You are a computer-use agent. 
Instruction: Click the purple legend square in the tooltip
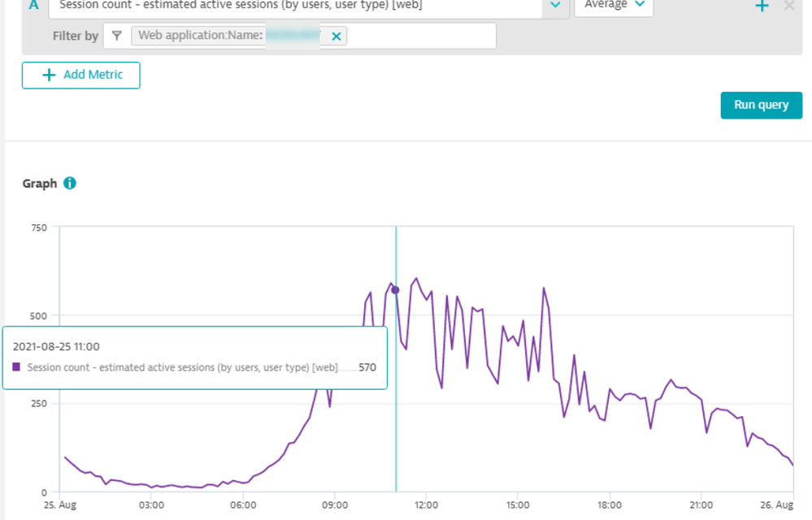click(16, 367)
